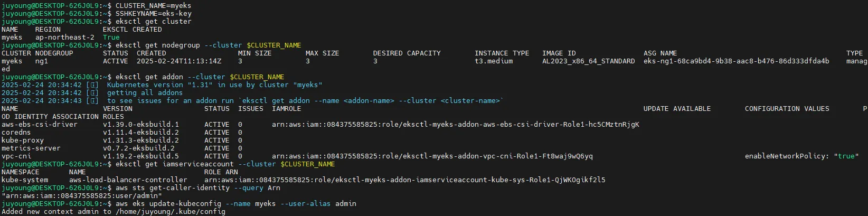Click the vpc-cni IAM role ARN

click(432, 156)
